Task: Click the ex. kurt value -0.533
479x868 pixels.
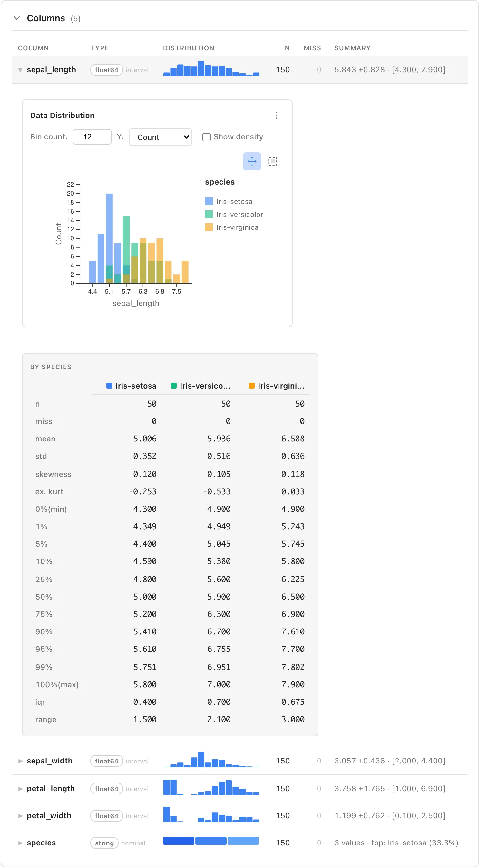Action: (217, 492)
